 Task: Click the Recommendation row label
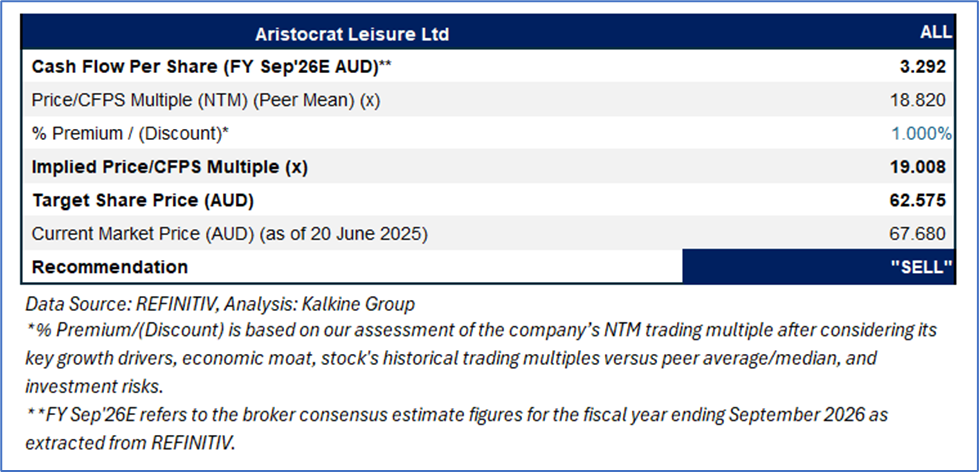(110, 267)
